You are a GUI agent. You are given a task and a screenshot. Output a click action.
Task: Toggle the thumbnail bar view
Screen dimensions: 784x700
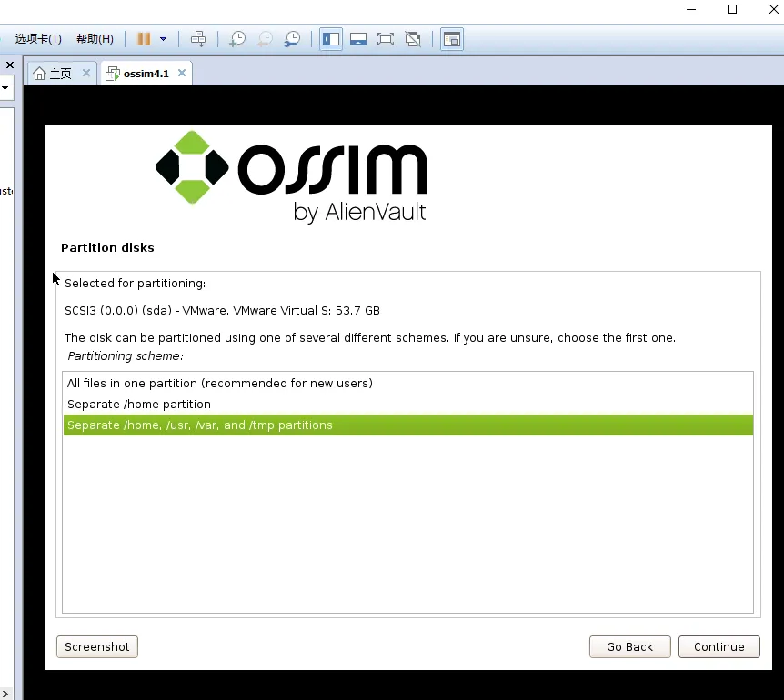coord(358,39)
